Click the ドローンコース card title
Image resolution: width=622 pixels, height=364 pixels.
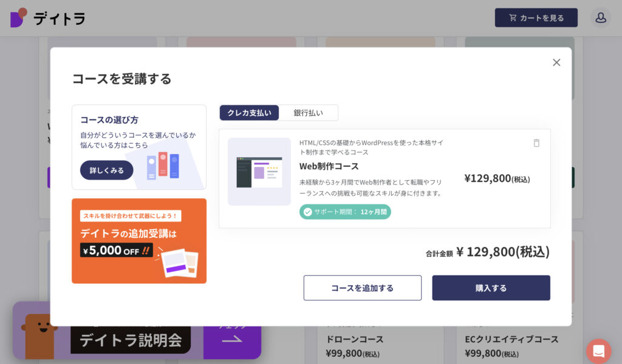tap(355, 340)
